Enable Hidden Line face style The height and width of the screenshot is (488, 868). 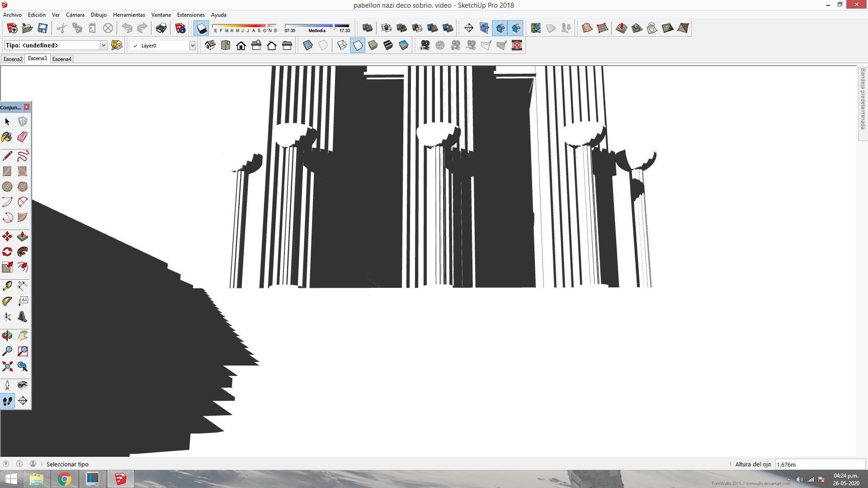coord(358,45)
